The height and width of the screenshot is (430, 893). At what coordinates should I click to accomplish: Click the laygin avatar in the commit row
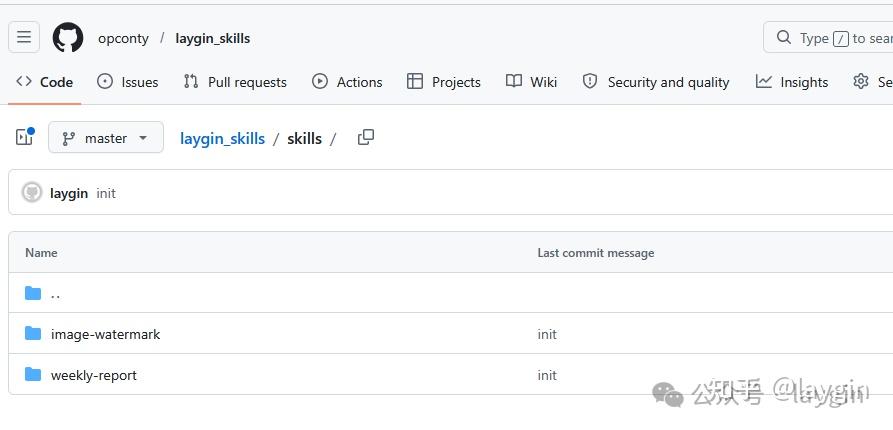click(x=32, y=193)
